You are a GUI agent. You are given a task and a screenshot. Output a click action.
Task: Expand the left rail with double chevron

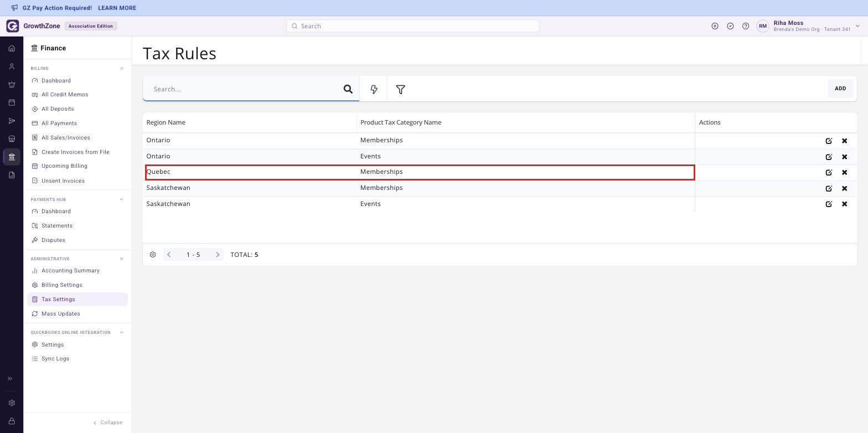[10, 379]
